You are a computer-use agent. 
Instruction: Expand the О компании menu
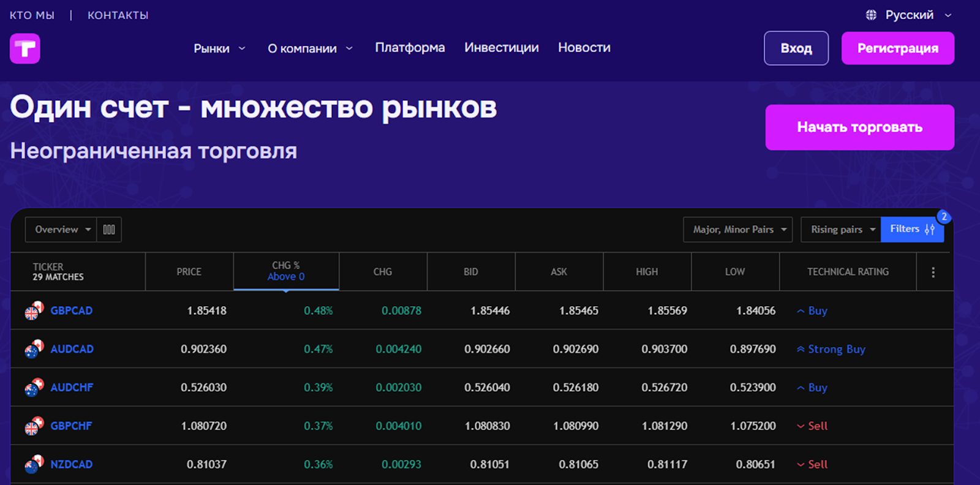[x=309, y=48]
